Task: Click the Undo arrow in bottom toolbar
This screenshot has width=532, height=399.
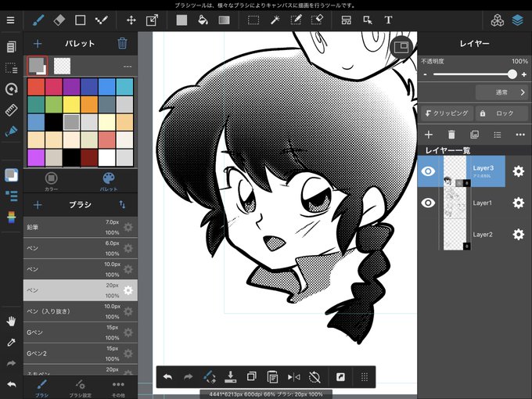Action: [x=167, y=377]
